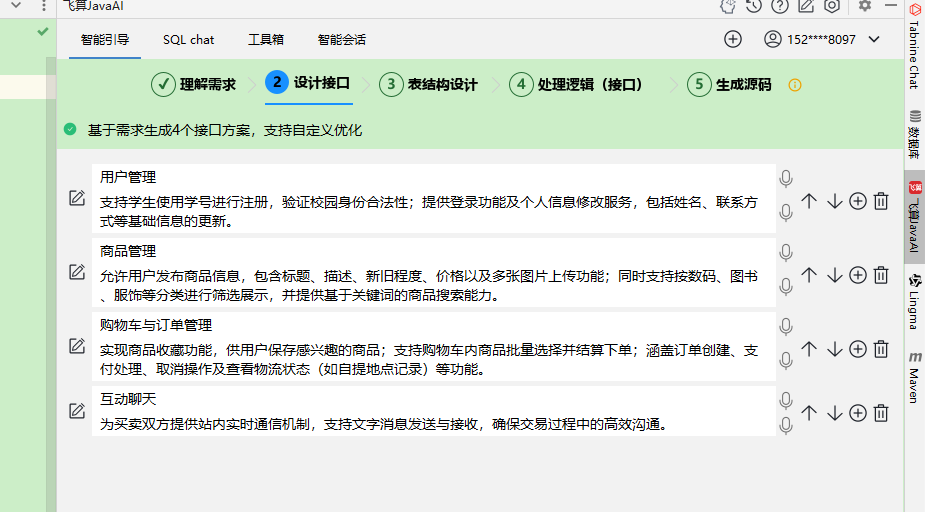925x512 pixels.
Task: Move the 商品管理 entry down
Action: [834, 275]
